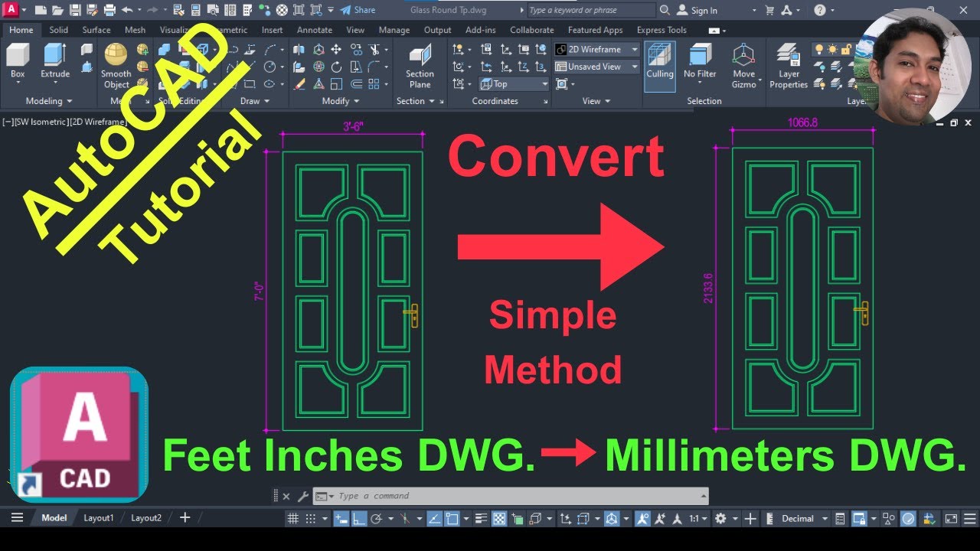The width and height of the screenshot is (980, 551).
Task: Switch to the Layout2 tab
Action: tap(146, 518)
